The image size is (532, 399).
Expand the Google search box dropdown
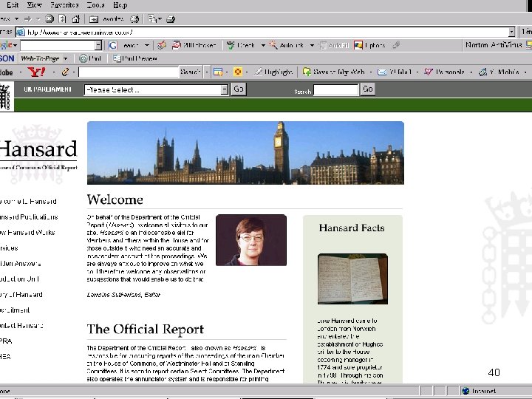[98, 45]
